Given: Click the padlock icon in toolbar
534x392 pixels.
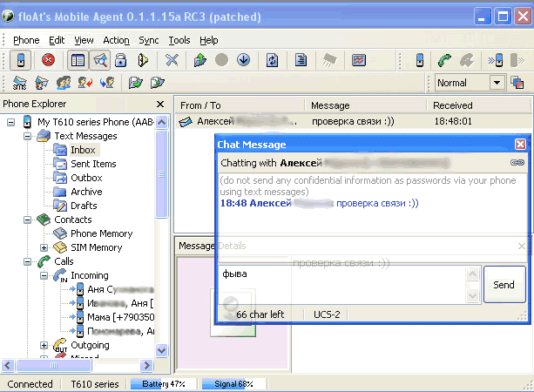Looking at the screenshot, I should [x=122, y=60].
